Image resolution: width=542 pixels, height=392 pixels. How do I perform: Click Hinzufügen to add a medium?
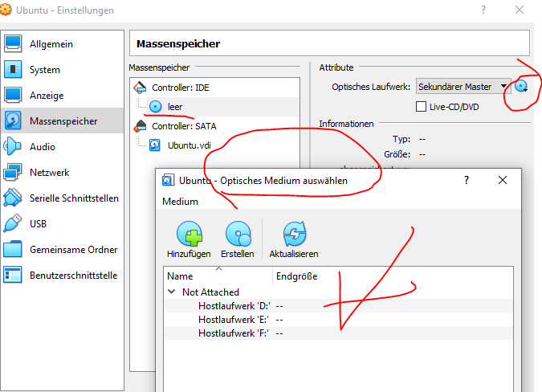[189, 239]
